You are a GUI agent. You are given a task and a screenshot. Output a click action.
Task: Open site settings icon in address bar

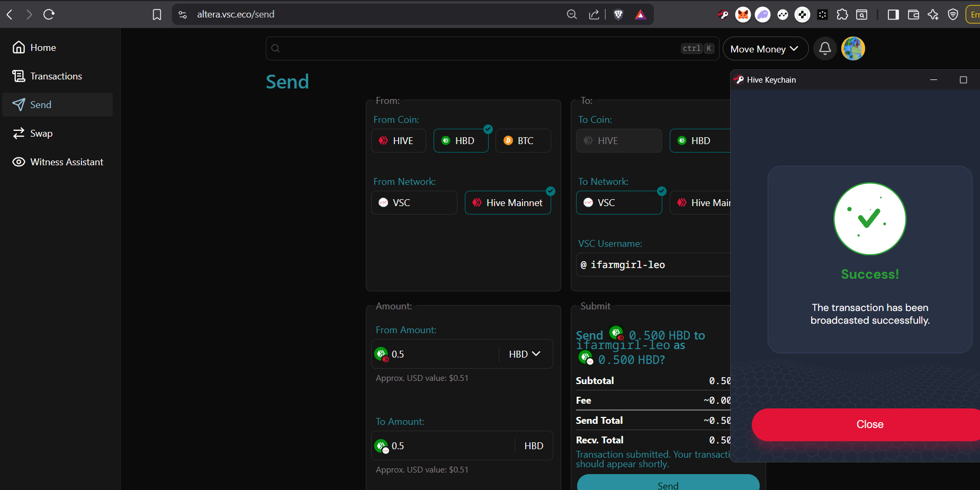coord(183,14)
